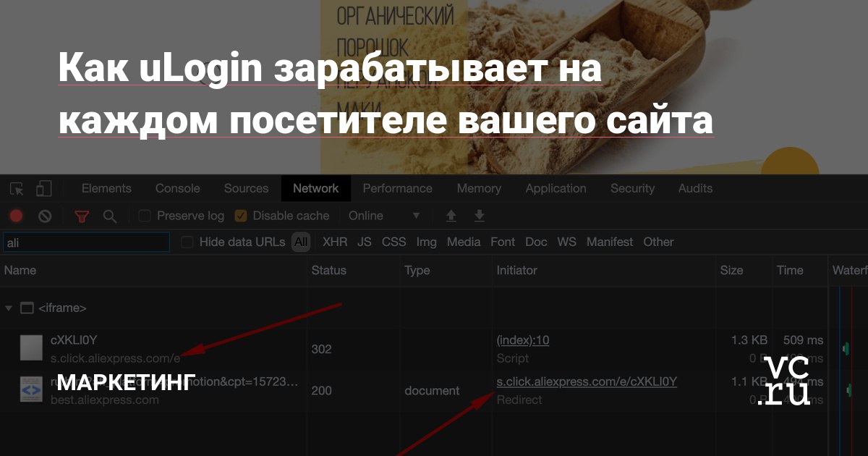Click the Waterfall column header
This screenshot has width=868, height=456.
point(849,270)
